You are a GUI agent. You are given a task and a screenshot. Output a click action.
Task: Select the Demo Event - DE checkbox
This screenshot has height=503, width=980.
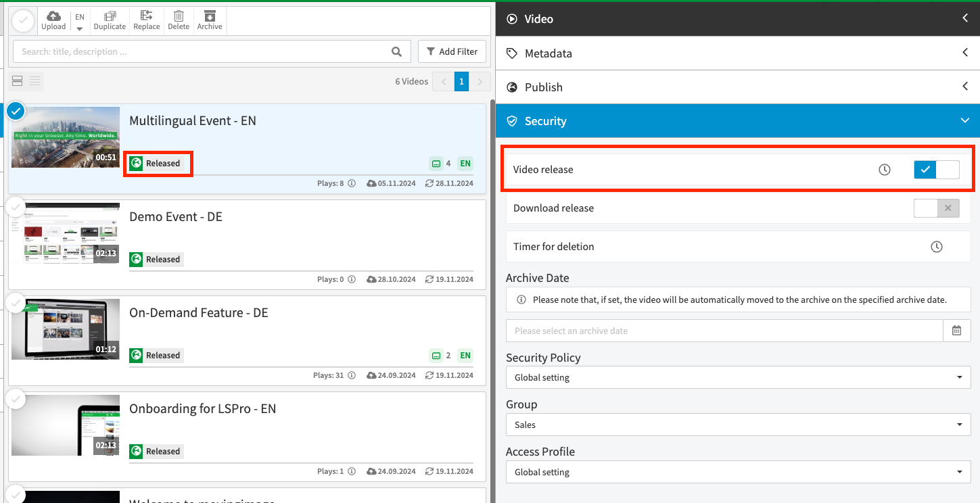(x=16, y=207)
